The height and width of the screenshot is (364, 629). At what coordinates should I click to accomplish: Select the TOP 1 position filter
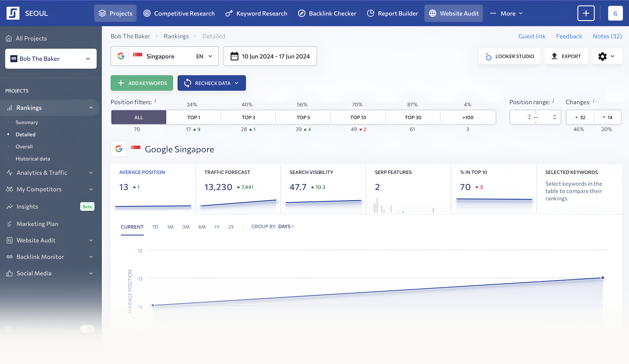[x=193, y=117]
